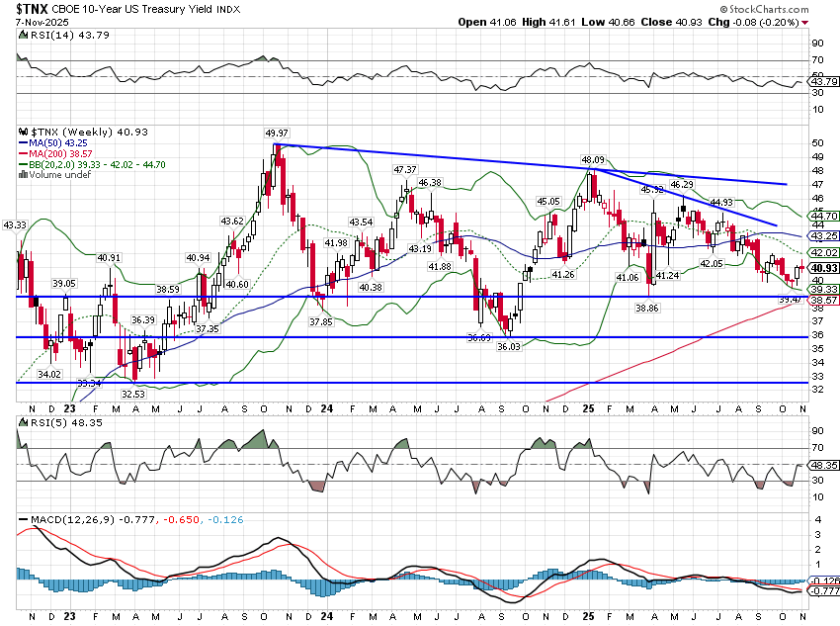The width and height of the screenshot is (840, 626).
Task: Click the red 38.57 axis price tag
Action: point(824,298)
